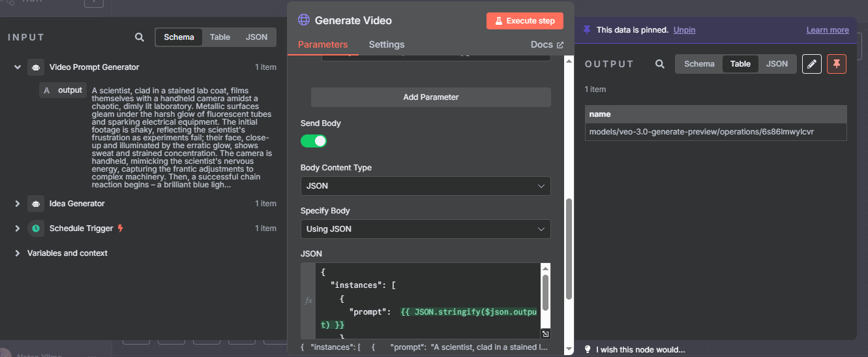Click the Learn more link
Screen dimensions: 868x357
pyautogui.click(x=828, y=30)
